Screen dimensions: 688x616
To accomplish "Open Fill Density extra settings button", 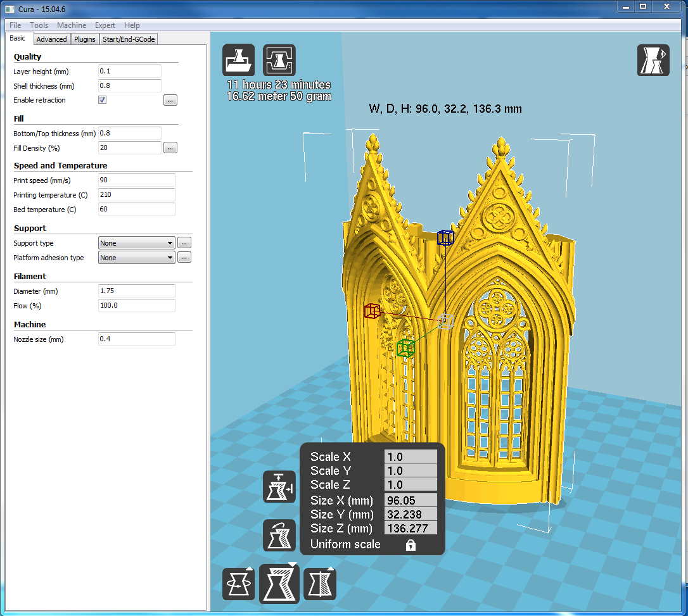I will tap(170, 148).
